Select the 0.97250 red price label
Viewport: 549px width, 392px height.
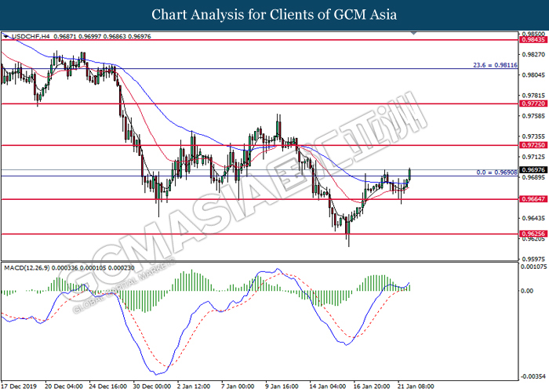coord(533,145)
